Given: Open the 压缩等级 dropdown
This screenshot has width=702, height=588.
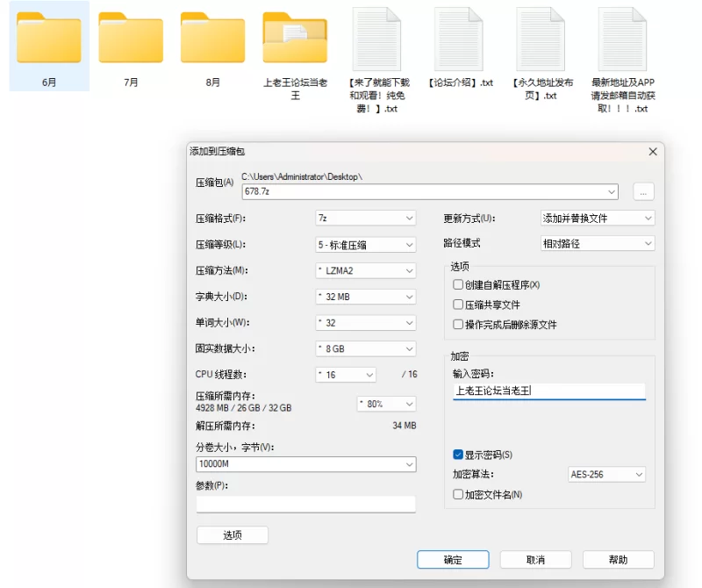Looking at the screenshot, I should pyautogui.click(x=366, y=245).
